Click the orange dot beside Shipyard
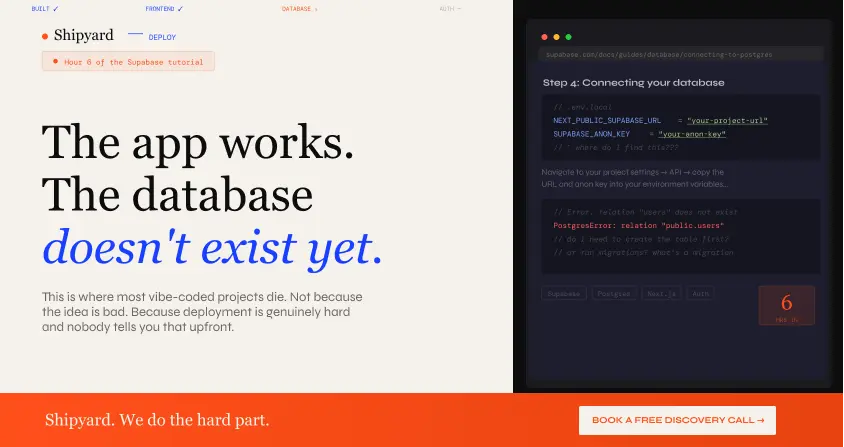Image resolution: width=844 pixels, height=447 pixels. tap(45, 37)
